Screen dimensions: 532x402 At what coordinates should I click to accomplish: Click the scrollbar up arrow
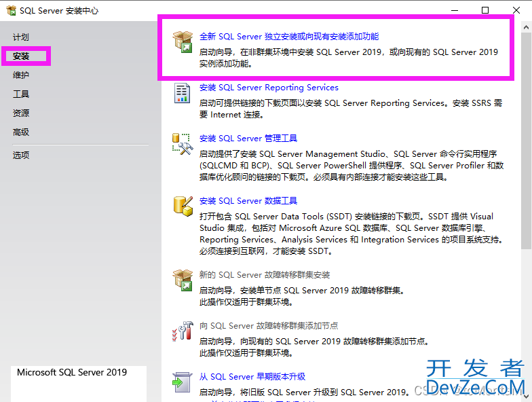[527, 27]
